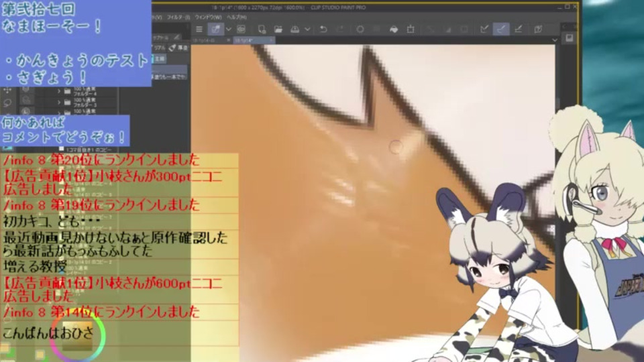Expand the dropdown arrow next to Save
The image size is (644, 362).
click(x=307, y=29)
